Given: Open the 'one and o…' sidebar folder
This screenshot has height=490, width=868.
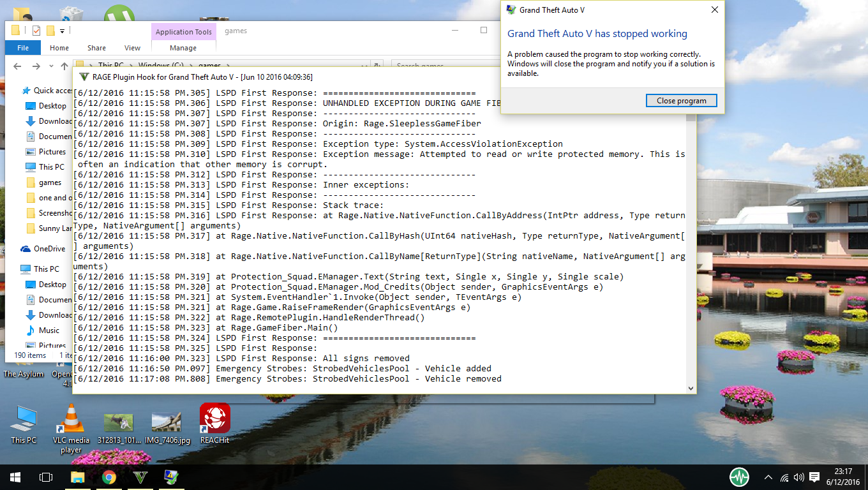Looking at the screenshot, I should coord(49,198).
